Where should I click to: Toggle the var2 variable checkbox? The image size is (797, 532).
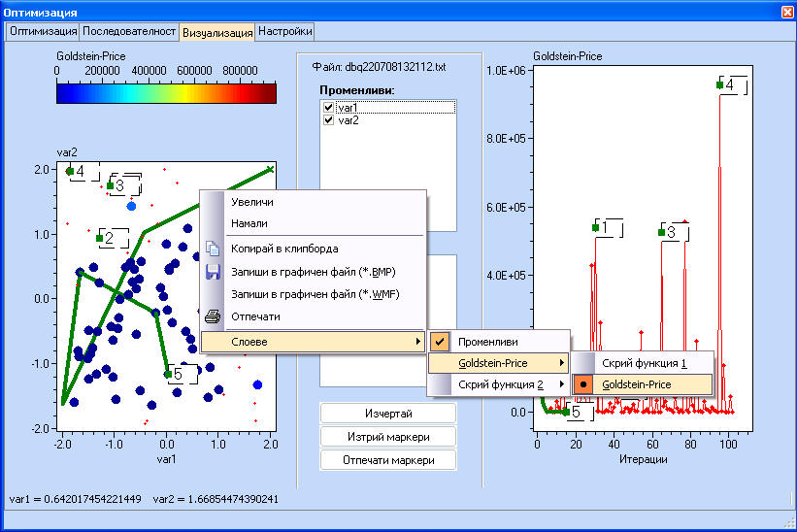(329, 120)
